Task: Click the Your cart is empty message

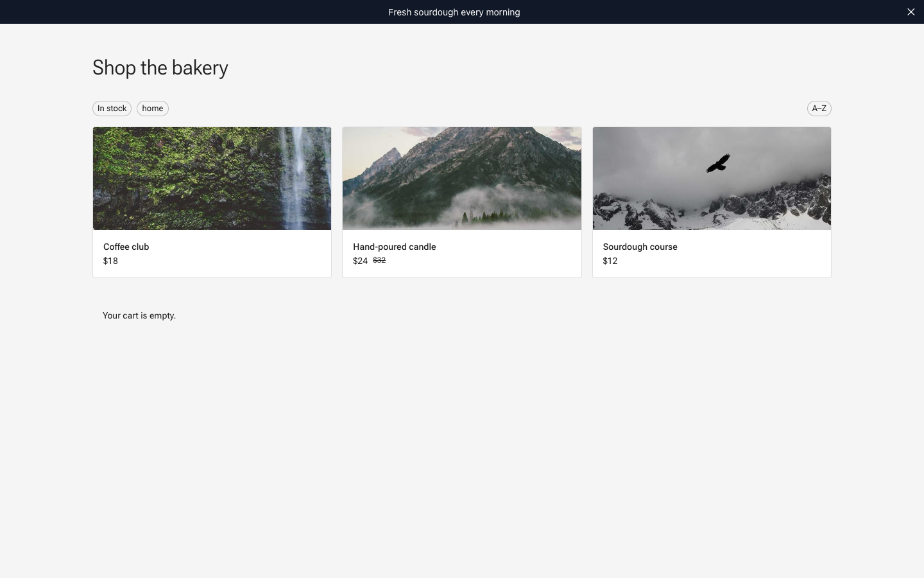Action: (x=139, y=315)
